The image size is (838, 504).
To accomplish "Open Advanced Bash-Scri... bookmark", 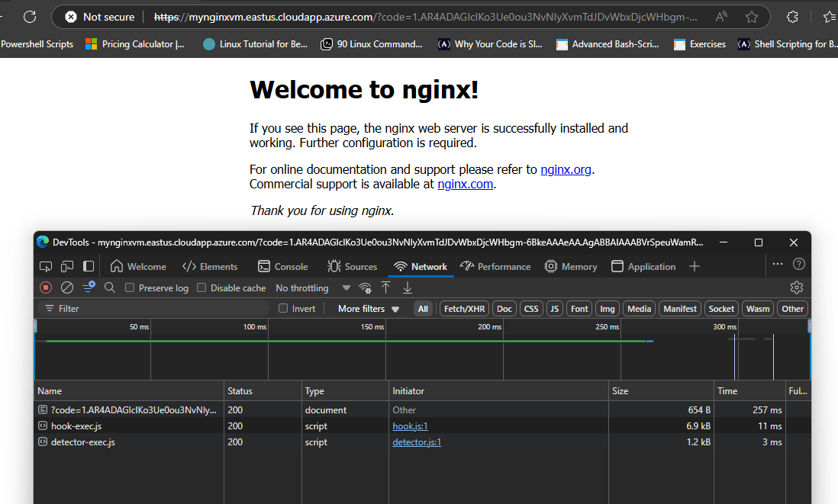I will tap(608, 44).
